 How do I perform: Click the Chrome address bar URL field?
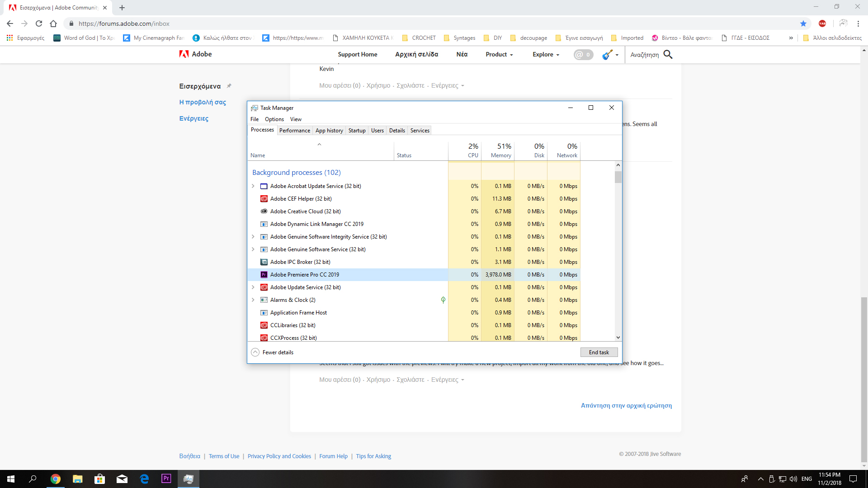pyautogui.click(x=434, y=23)
